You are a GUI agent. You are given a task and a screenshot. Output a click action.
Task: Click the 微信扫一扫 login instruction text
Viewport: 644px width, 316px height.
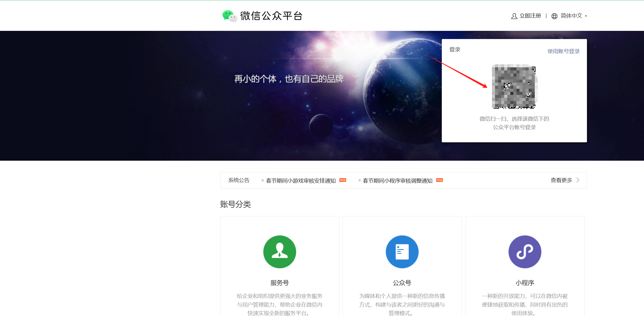[x=514, y=123]
